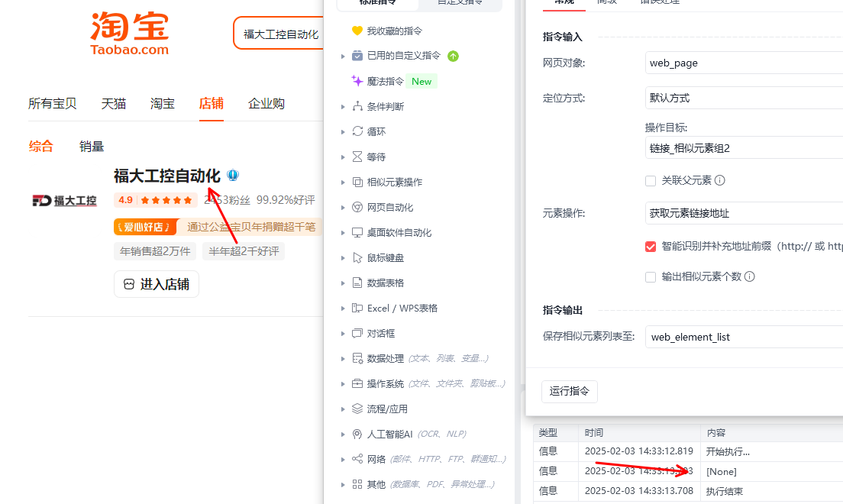This screenshot has height=504, width=843.
Task: Click the 鼠标键盘 cursor icon
Action: tap(357, 257)
